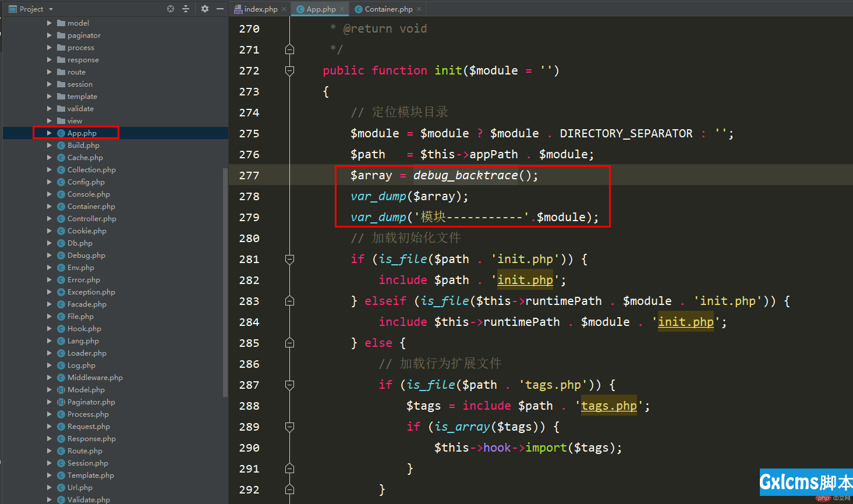Viewport: 853px width, 504px height.
Task: Open Log.php from project tree
Action: (x=82, y=365)
